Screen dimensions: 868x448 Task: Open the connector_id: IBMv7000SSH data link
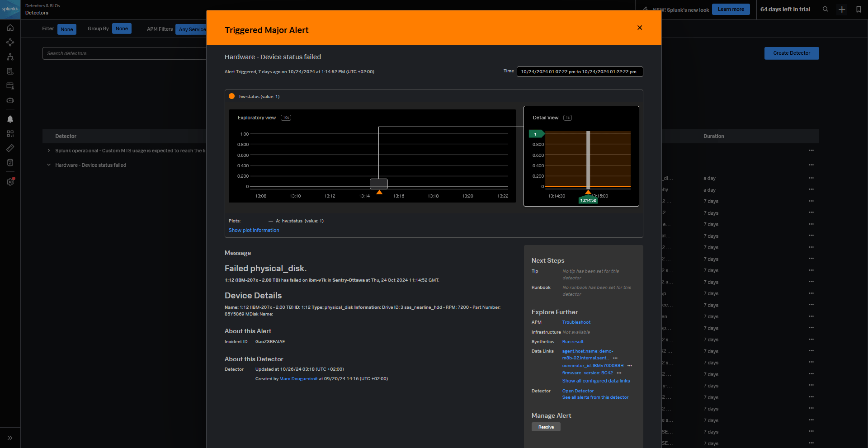coord(593,366)
